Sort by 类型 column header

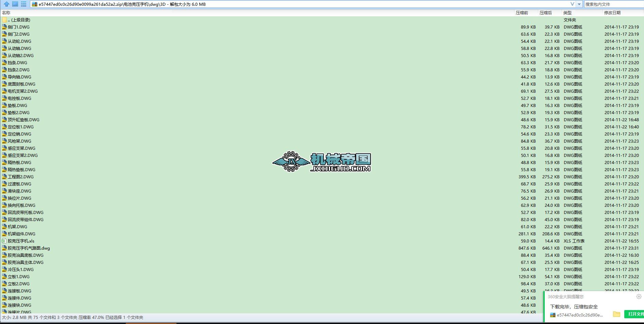pyautogui.click(x=567, y=13)
